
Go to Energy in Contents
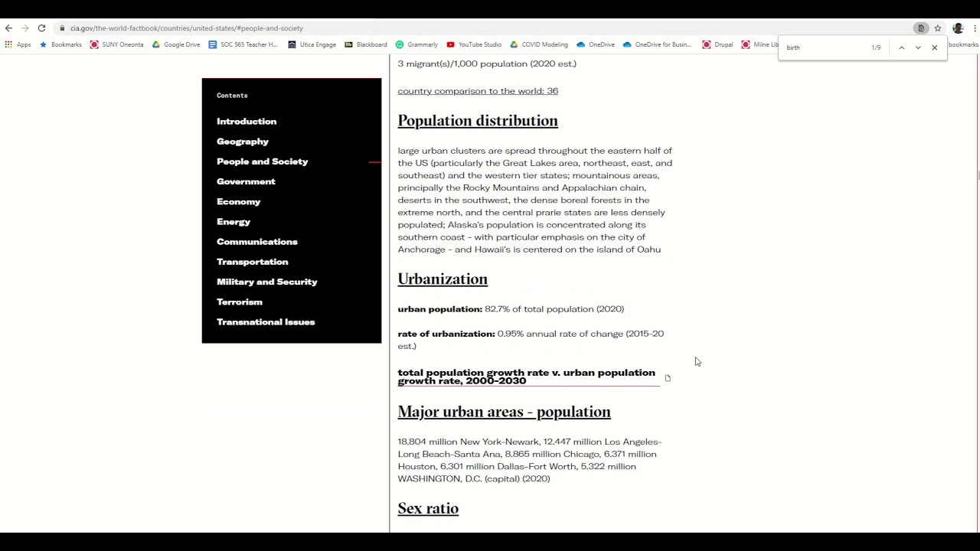(234, 222)
